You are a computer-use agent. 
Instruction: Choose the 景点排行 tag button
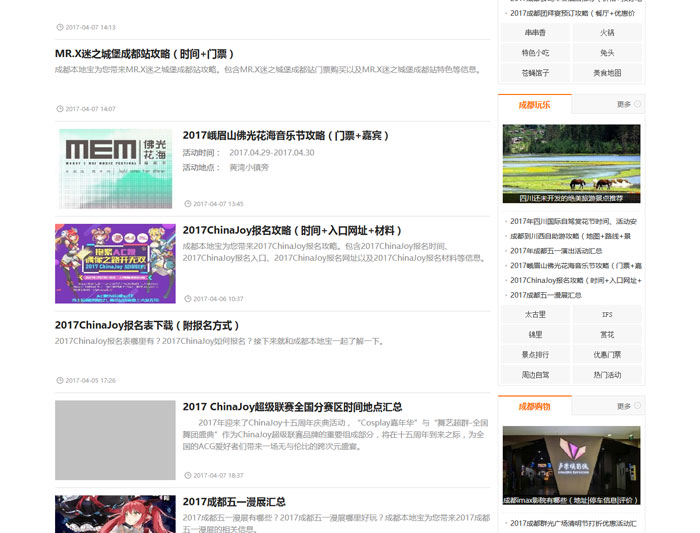coord(535,355)
